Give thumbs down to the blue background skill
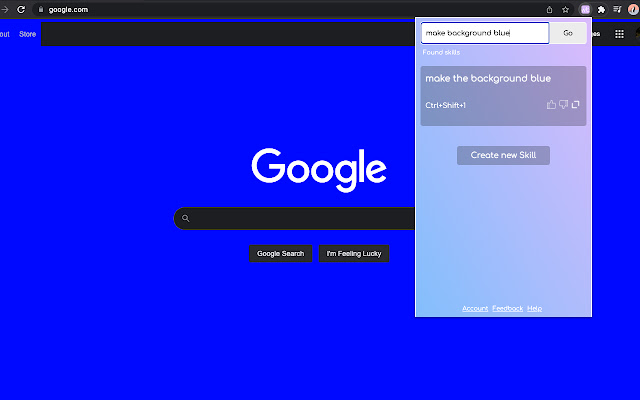This screenshot has height=400, width=640. [x=564, y=105]
